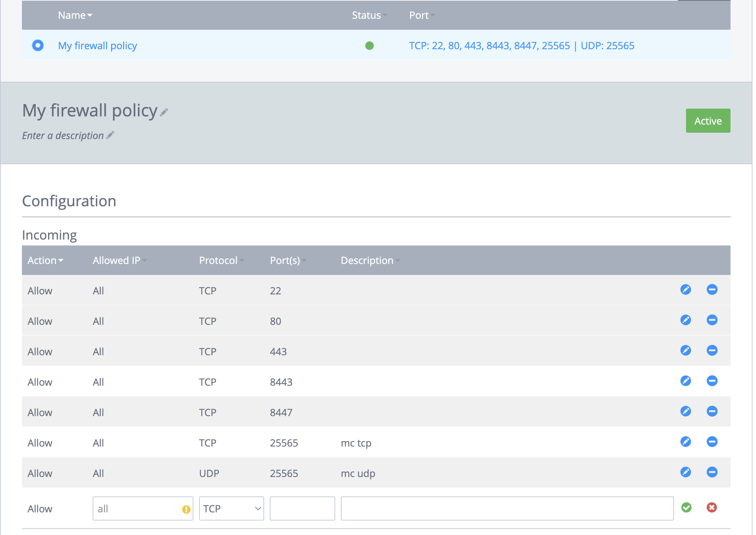The height and width of the screenshot is (535, 756).
Task: Open the TCP protocol dropdown
Action: click(x=231, y=508)
